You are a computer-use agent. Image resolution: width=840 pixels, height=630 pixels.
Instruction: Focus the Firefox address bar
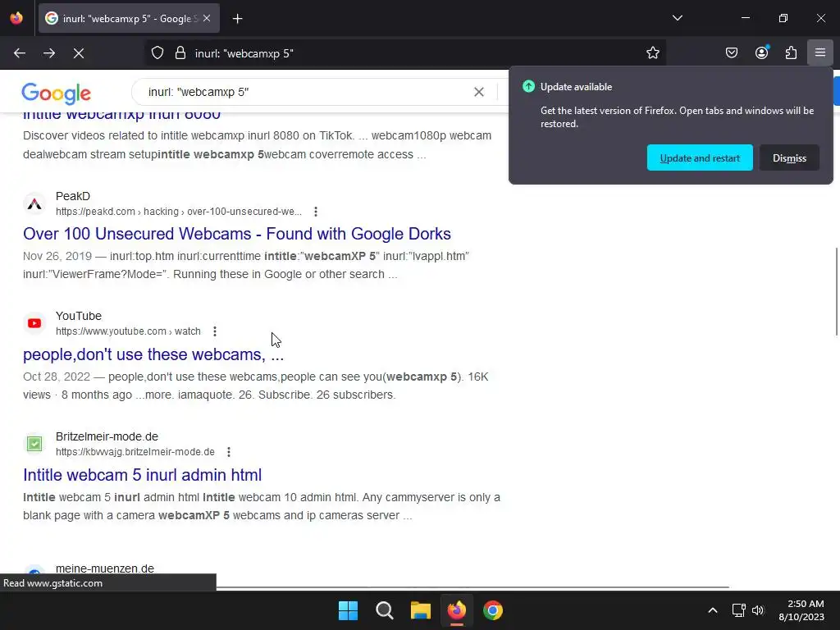point(405,53)
